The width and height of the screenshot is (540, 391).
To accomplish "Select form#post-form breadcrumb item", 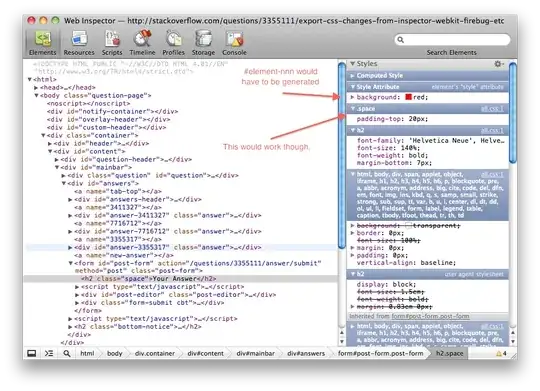I will pyautogui.click(x=380, y=353).
